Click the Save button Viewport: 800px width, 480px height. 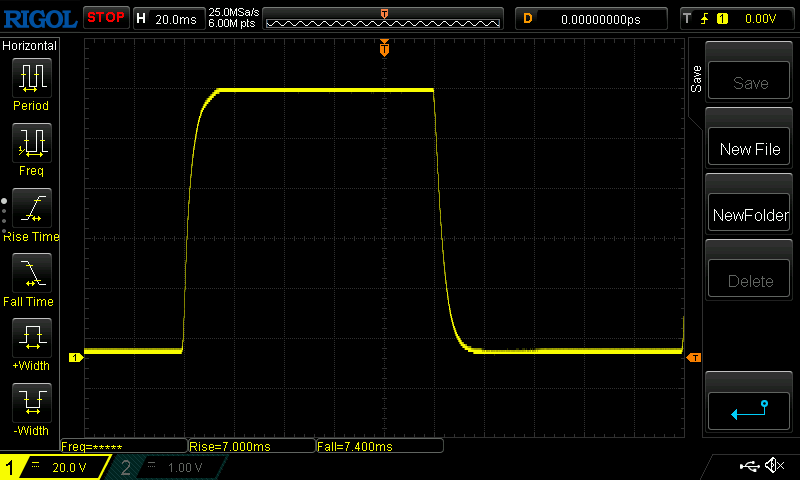tap(749, 81)
